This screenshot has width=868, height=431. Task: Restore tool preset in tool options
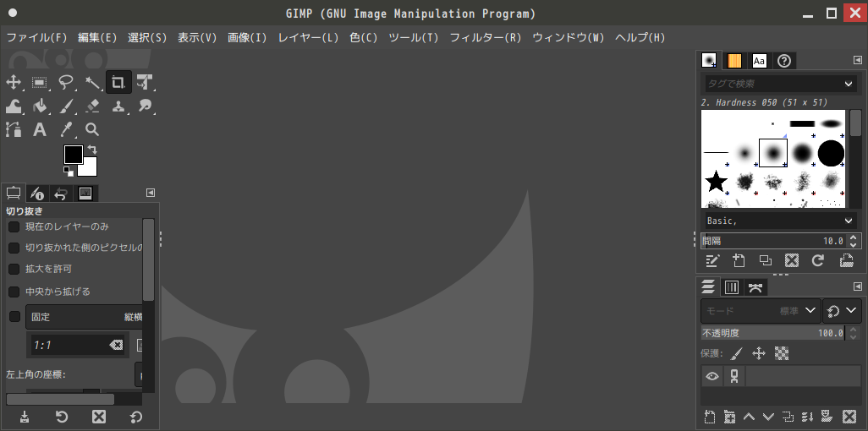point(62,417)
